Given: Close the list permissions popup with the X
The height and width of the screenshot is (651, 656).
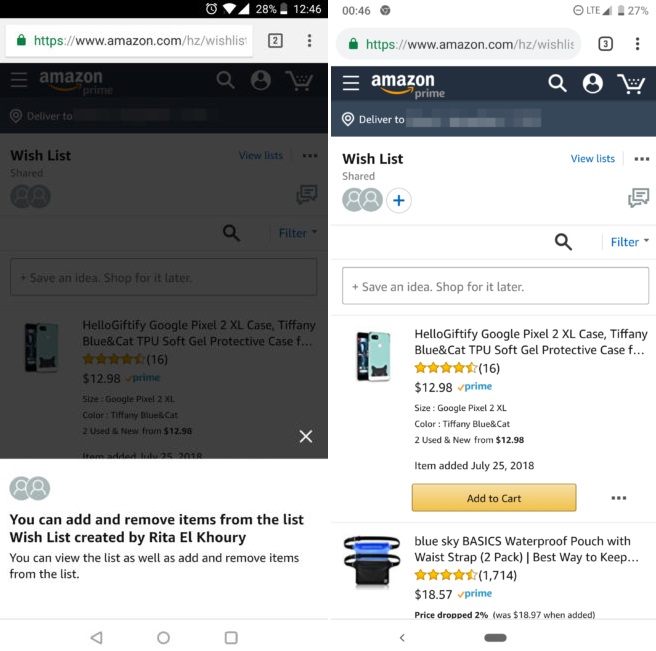Looking at the screenshot, I should click(306, 436).
